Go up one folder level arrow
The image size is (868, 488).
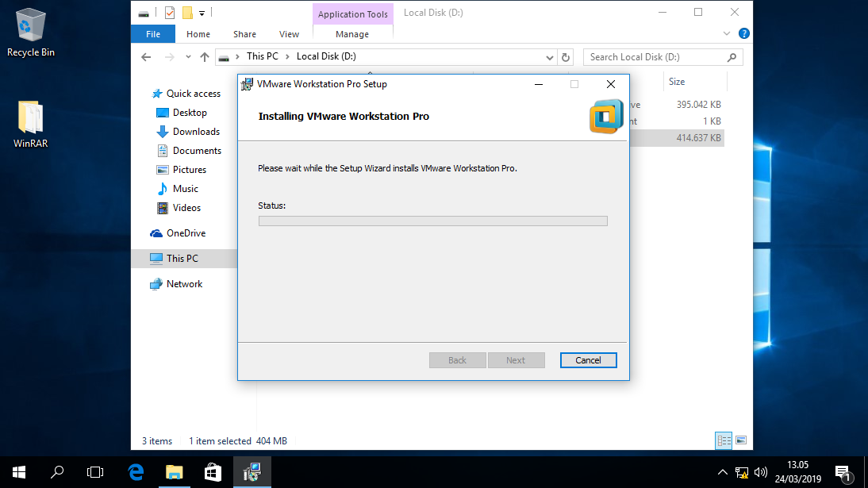pyautogui.click(x=204, y=57)
